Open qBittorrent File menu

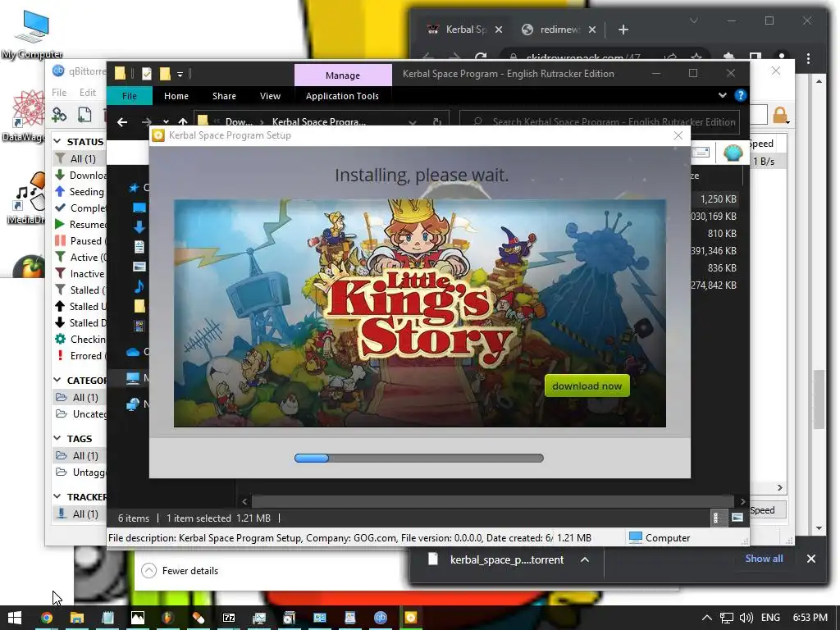[59, 93]
